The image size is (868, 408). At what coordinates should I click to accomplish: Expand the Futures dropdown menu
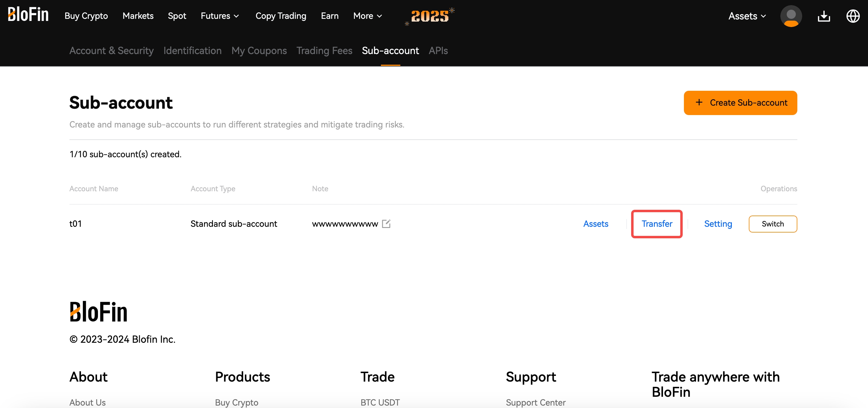click(220, 16)
